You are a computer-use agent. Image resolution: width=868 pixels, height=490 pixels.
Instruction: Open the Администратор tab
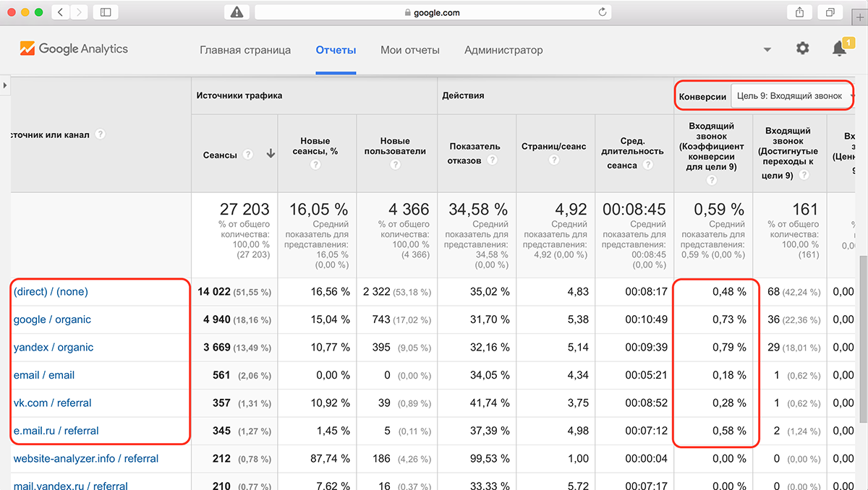[503, 50]
